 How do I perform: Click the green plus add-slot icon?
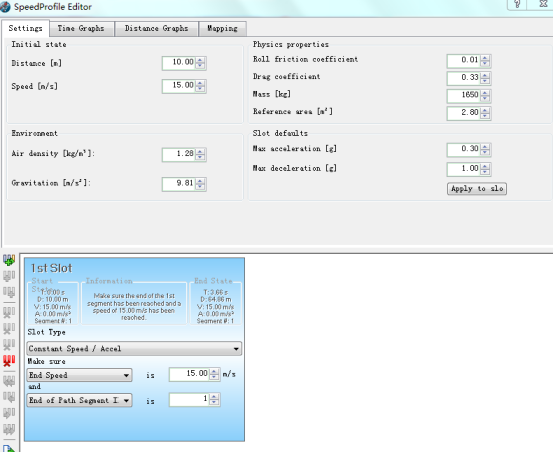click(x=9, y=260)
